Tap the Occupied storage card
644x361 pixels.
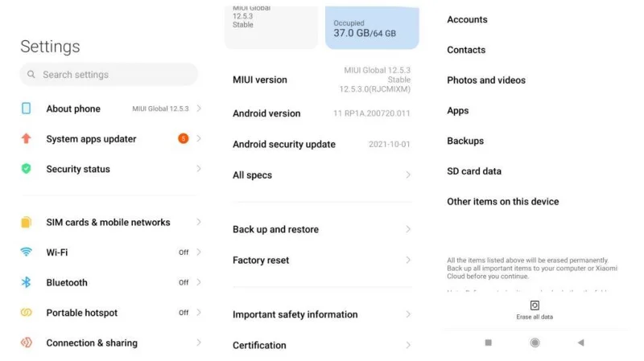pos(372,28)
